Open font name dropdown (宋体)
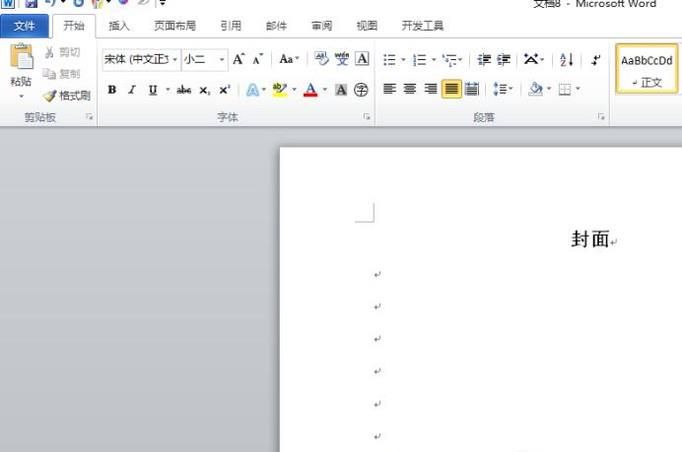Screen dimensions: 682x452 pos(175,59)
